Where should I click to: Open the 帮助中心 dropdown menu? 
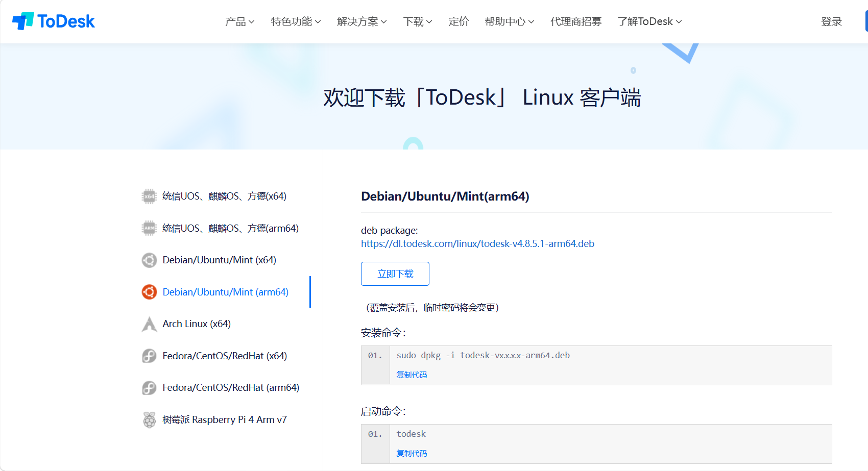509,21
